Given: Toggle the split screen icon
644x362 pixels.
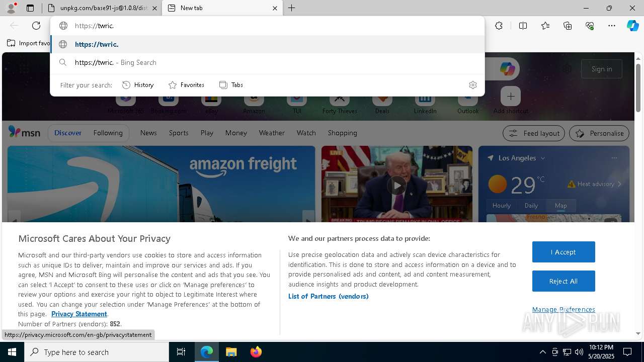Looking at the screenshot, I should pos(523,26).
